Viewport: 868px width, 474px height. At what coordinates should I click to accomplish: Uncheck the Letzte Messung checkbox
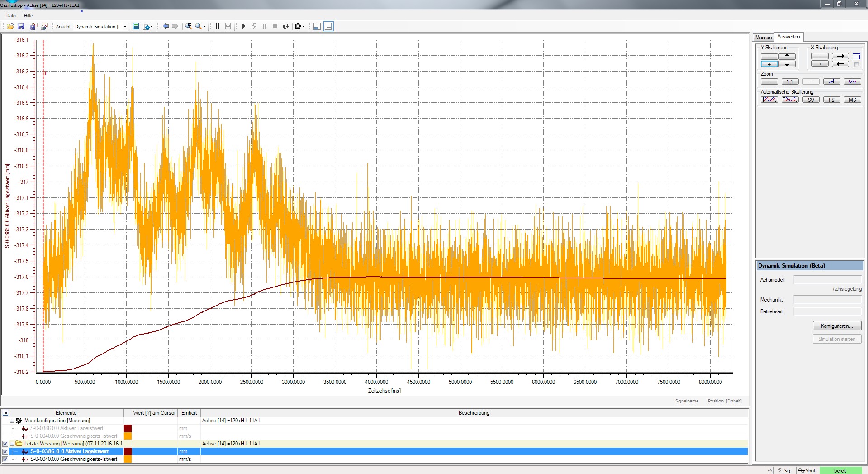5,444
